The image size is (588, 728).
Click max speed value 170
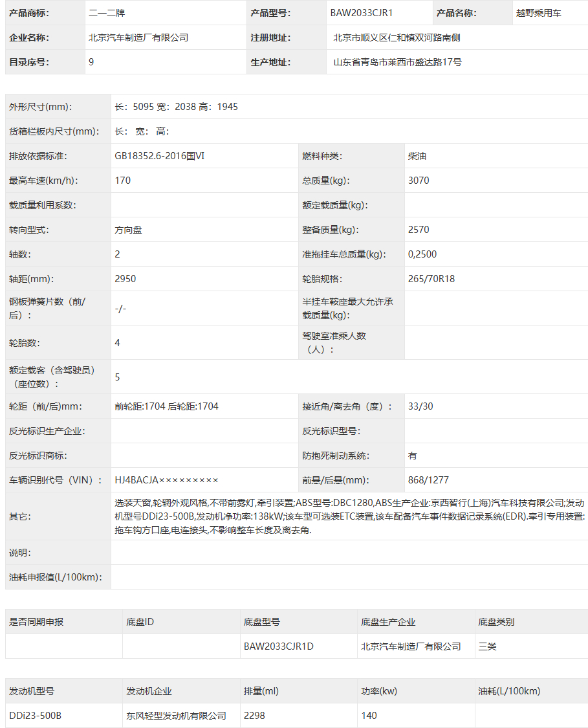click(x=122, y=181)
